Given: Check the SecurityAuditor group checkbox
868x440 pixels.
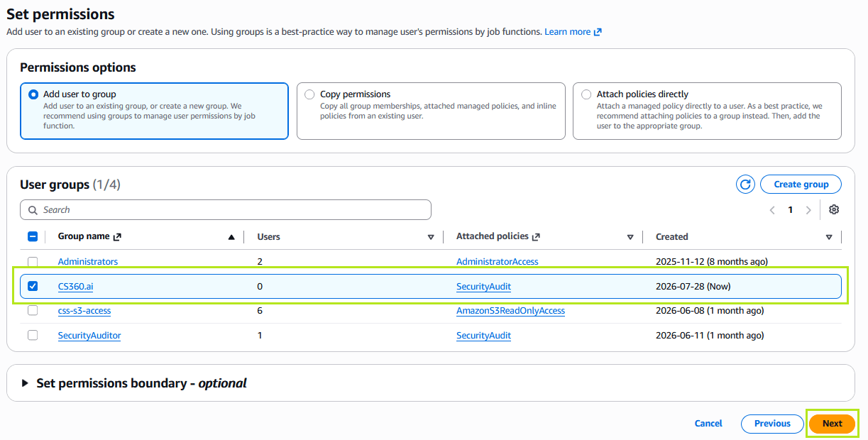Looking at the screenshot, I should pyautogui.click(x=33, y=336).
